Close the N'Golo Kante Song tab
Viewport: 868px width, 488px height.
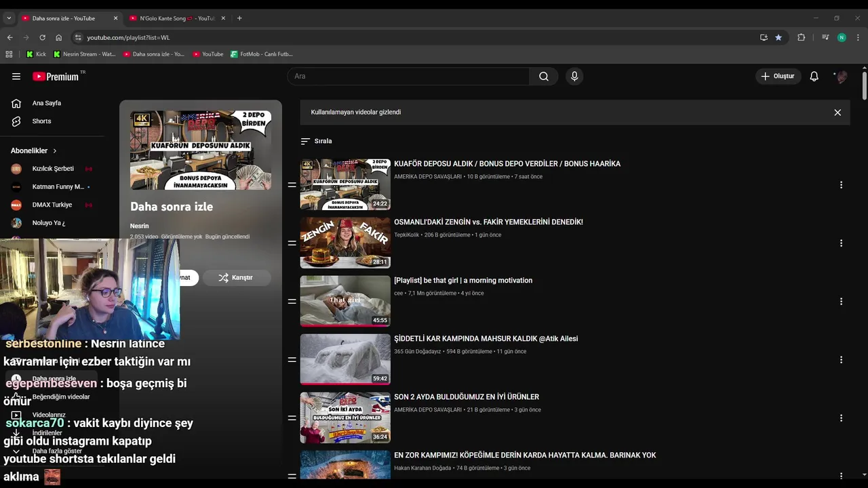coord(224,18)
